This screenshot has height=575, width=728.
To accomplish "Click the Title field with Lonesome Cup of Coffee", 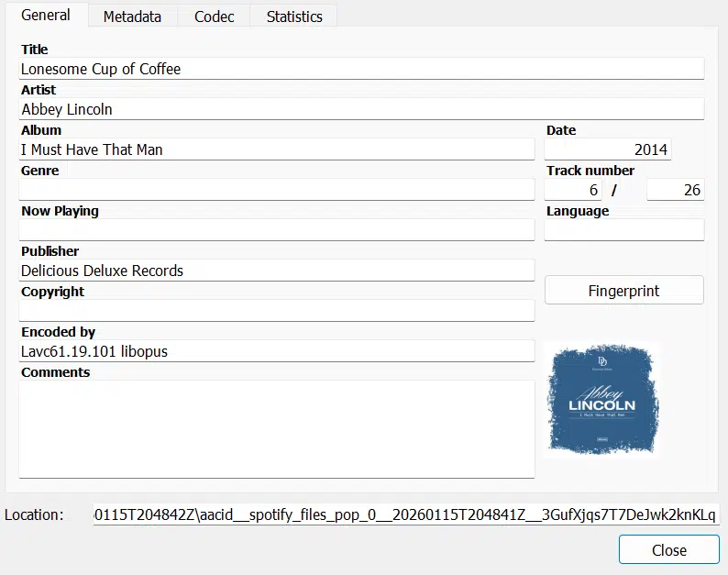I will pyautogui.click(x=361, y=69).
